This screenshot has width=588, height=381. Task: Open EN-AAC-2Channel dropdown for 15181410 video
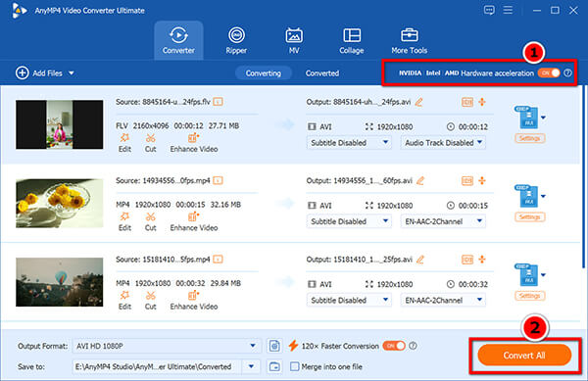pos(443,300)
